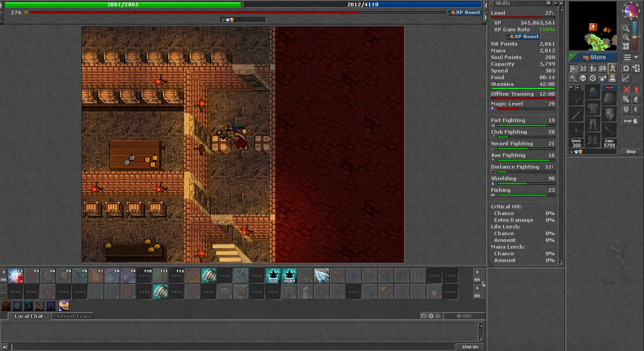The width and height of the screenshot is (644, 351).
Task: Click the claw spell icon in top action bar
Action: coord(209,276)
